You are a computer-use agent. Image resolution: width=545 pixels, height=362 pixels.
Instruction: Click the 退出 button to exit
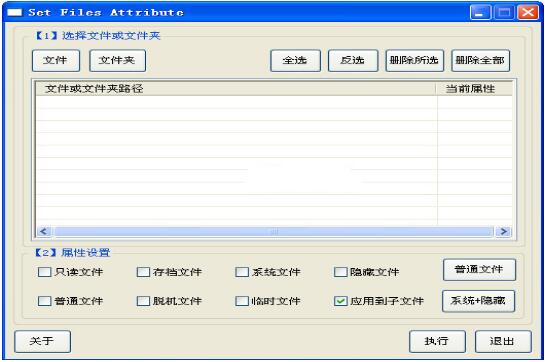[x=503, y=341]
